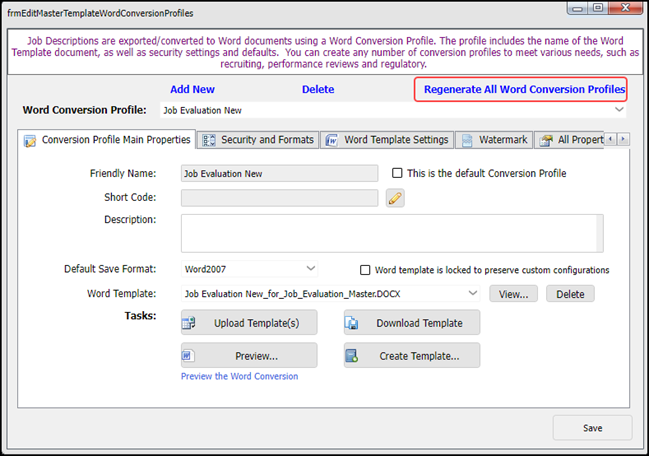Click the blue Delete link at top
This screenshot has width=649, height=456.
click(x=318, y=89)
